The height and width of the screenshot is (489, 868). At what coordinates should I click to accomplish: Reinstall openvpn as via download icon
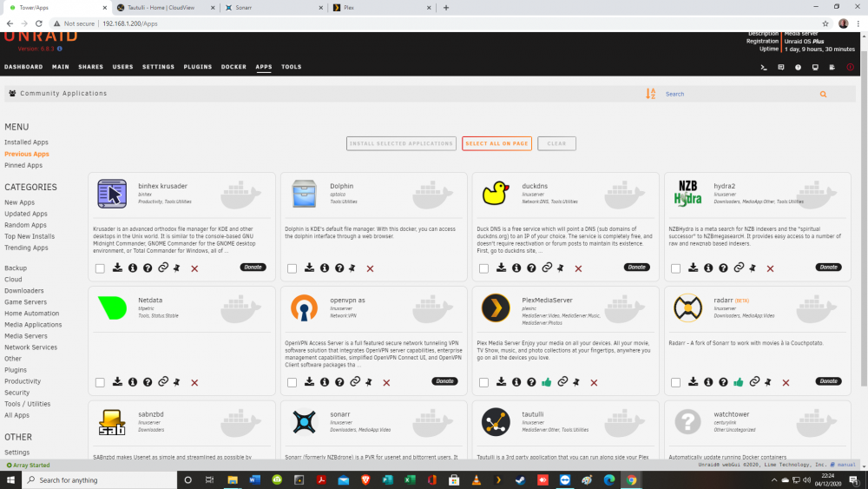point(310,382)
